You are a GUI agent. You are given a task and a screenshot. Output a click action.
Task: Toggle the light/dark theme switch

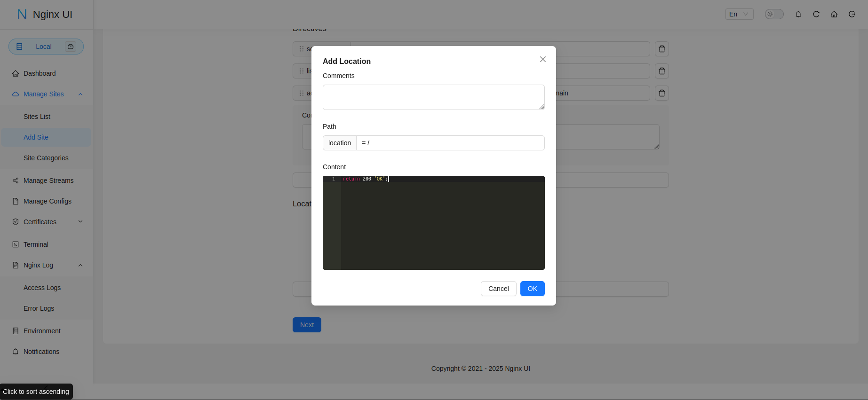tap(774, 14)
